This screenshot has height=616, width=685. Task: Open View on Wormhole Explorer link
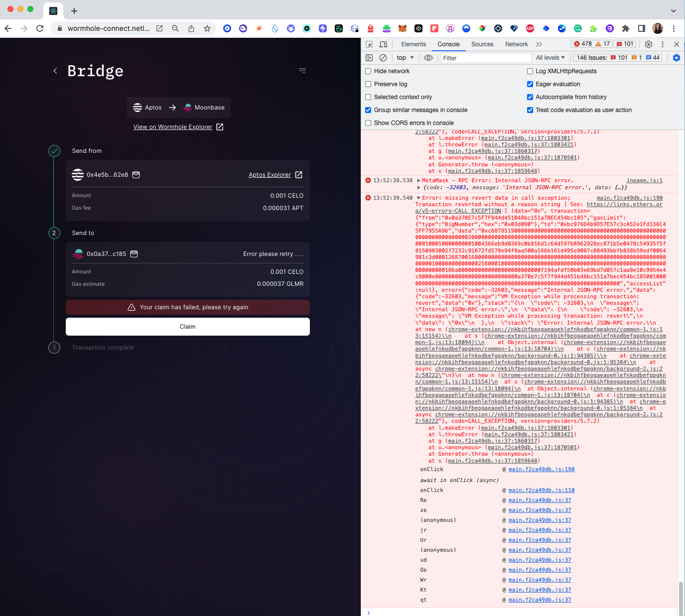coord(173,127)
